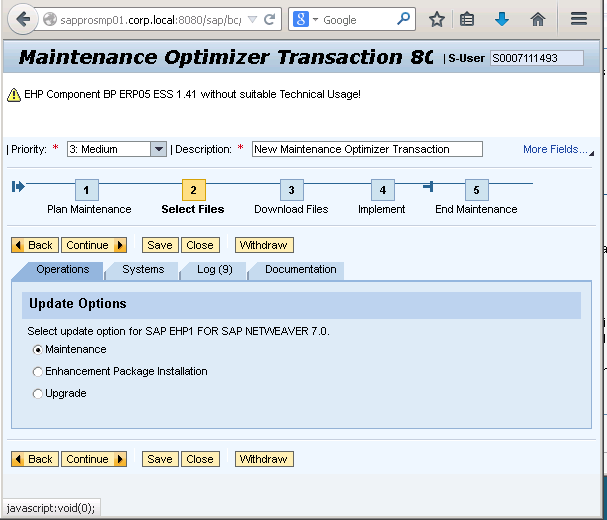Screen dimensions: 607x520
Task: Click the browser address bar URL
Action: 151,20
